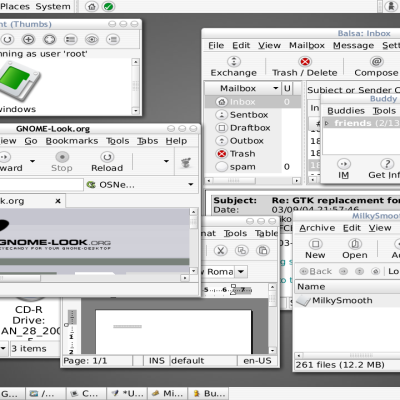Click the Paste icon in the writer toolbar

(263, 251)
